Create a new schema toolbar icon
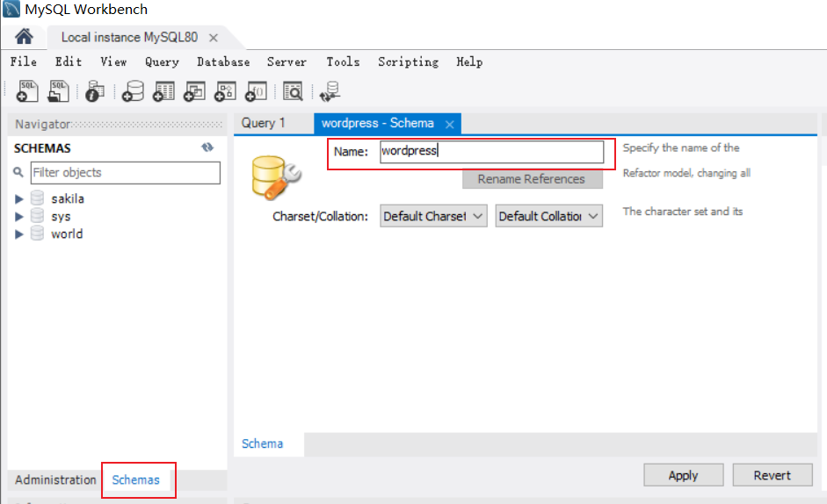 coord(133,91)
